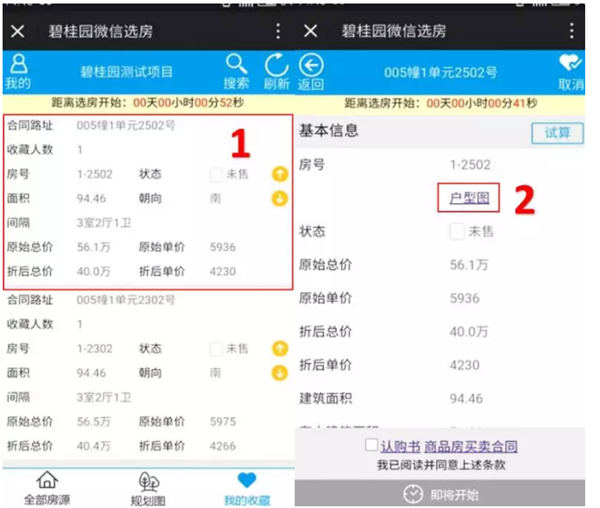Move room 1-2302 down with the arrow

click(280, 373)
